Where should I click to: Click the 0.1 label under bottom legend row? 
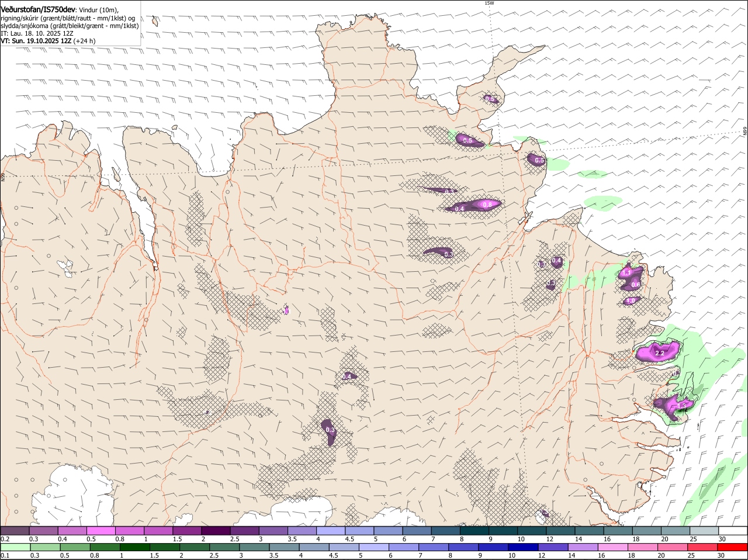[x=5, y=555]
